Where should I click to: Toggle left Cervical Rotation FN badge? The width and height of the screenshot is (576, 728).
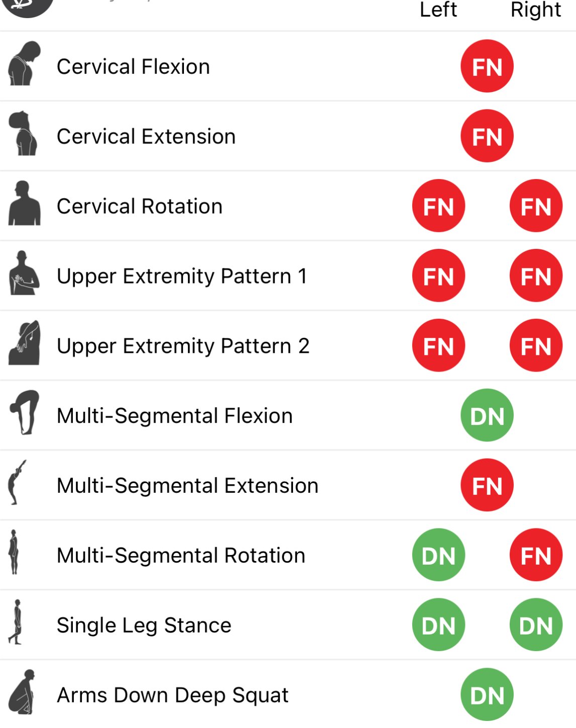[439, 206]
